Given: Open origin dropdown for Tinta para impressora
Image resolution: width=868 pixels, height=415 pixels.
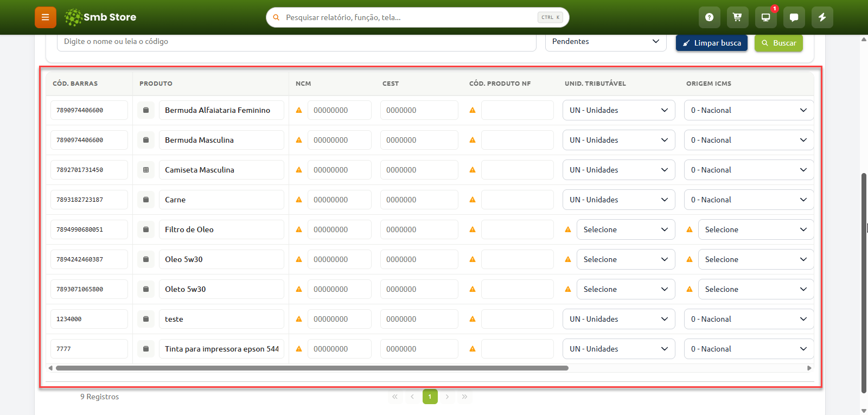Looking at the screenshot, I should [749, 349].
